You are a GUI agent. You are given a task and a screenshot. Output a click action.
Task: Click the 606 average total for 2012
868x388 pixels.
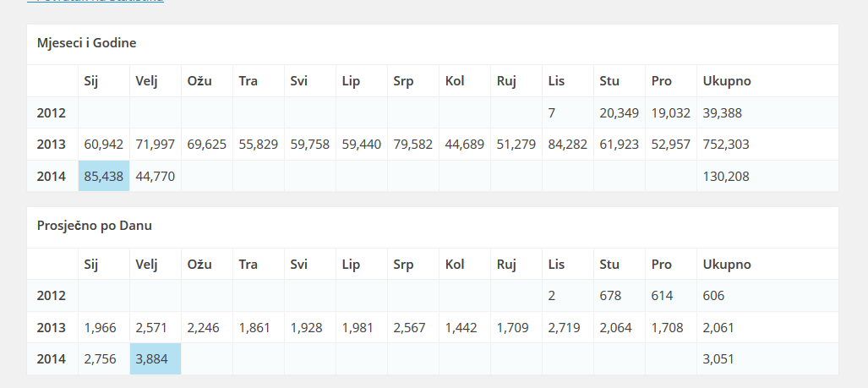click(713, 296)
